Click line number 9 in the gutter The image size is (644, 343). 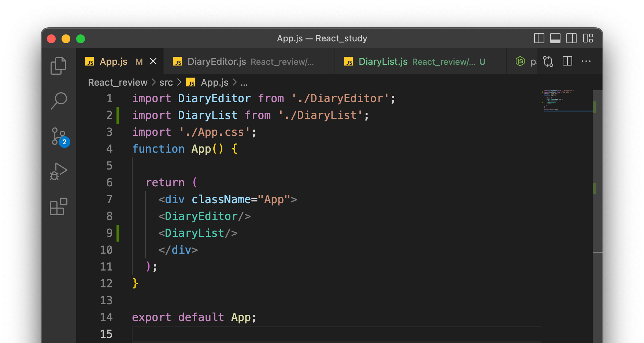[109, 233]
